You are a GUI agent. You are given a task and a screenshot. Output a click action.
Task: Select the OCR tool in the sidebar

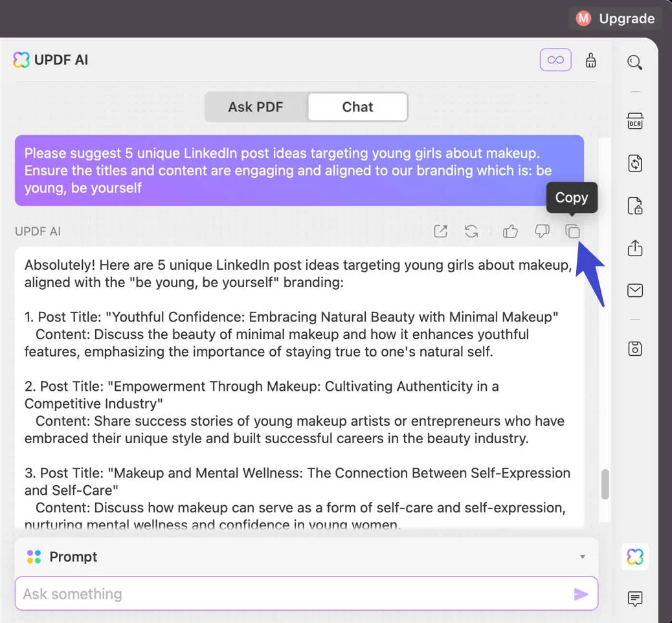tap(634, 121)
